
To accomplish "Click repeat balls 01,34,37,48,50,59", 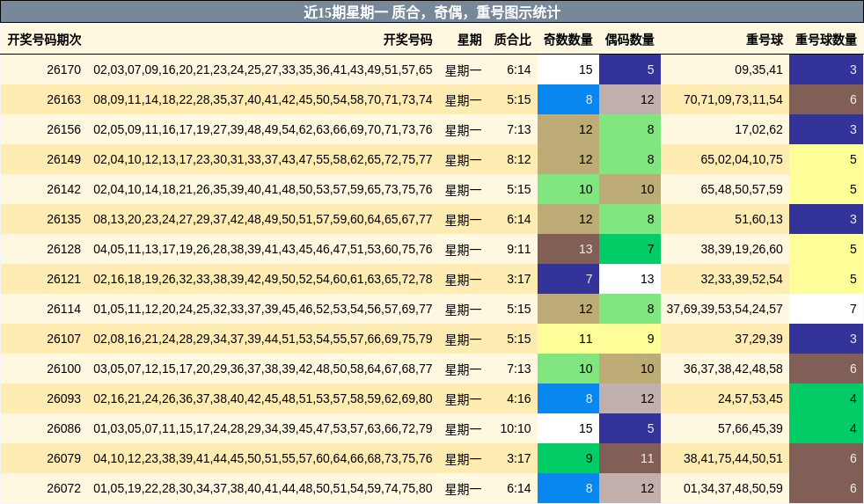I will [x=734, y=488].
